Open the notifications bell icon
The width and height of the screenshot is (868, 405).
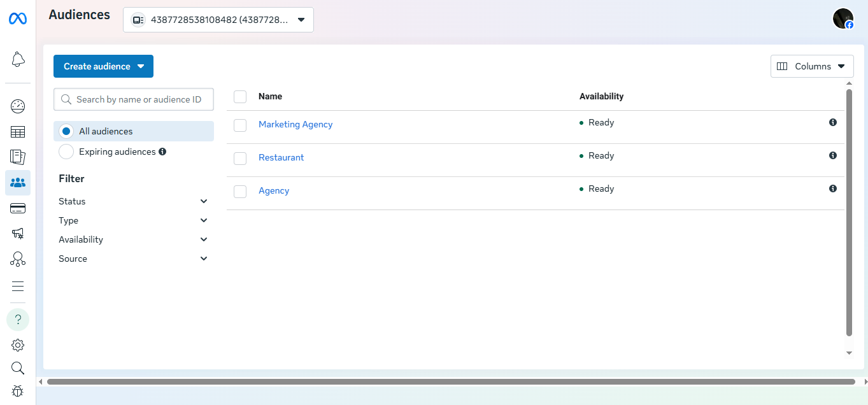[x=18, y=60]
